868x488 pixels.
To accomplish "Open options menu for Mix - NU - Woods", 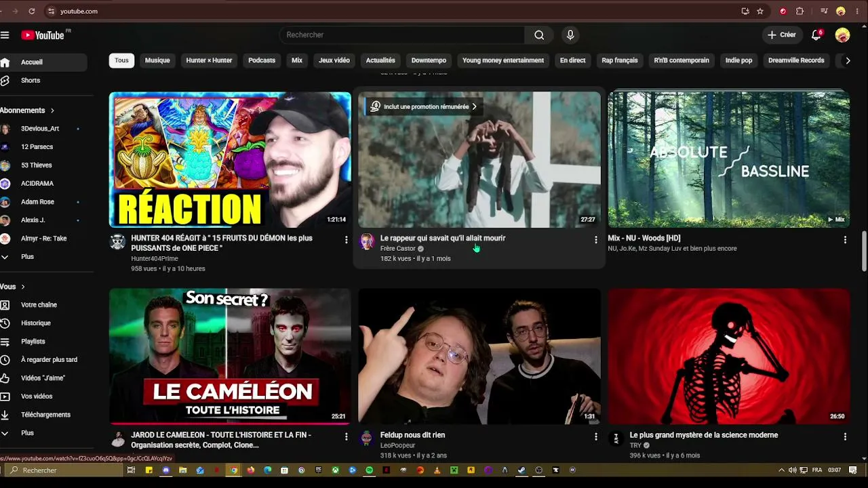I will (x=845, y=240).
